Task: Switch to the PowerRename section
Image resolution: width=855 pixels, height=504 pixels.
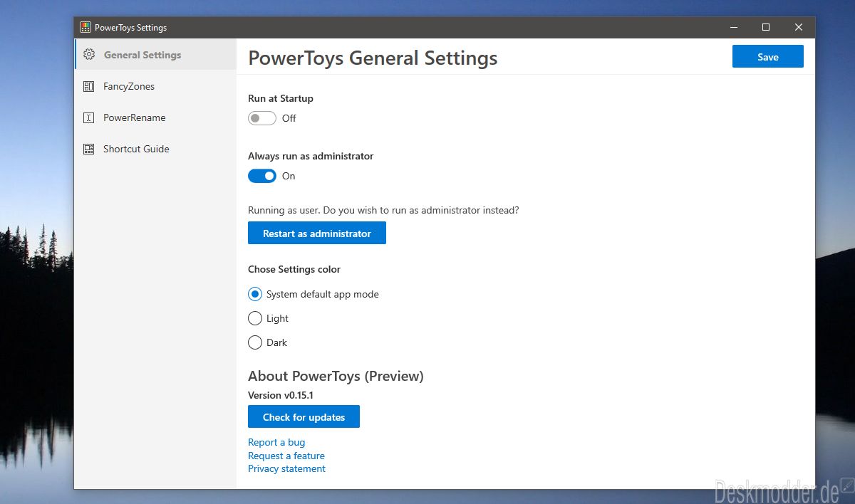Action: 155,117
